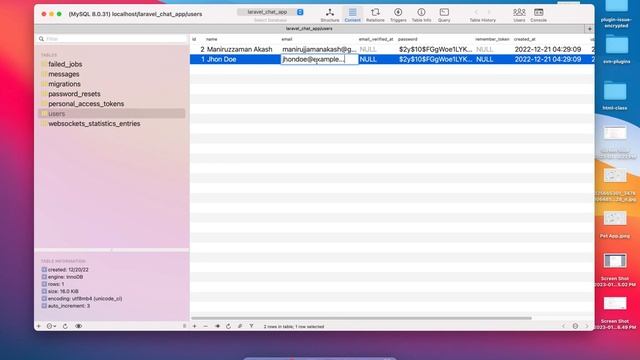Viewport: 640px width, 360px height.
Task: Add a new table with sidebar plus
Action: (x=39, y=326)
